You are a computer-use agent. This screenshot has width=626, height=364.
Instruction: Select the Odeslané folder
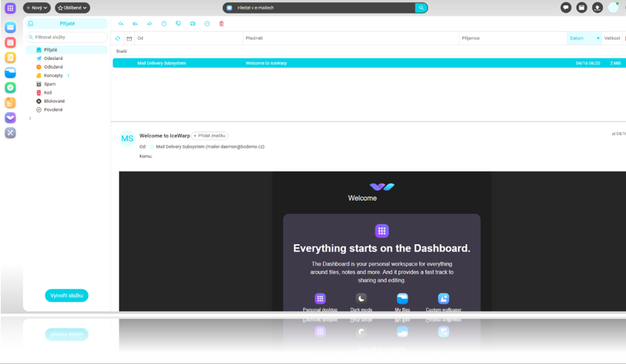(53, 58)
